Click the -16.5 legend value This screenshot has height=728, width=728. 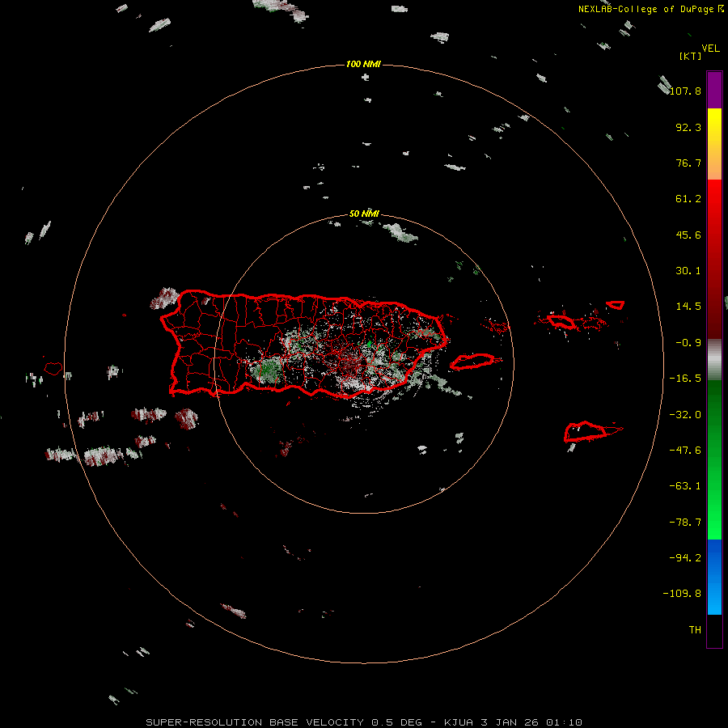(x=685, y=379)
